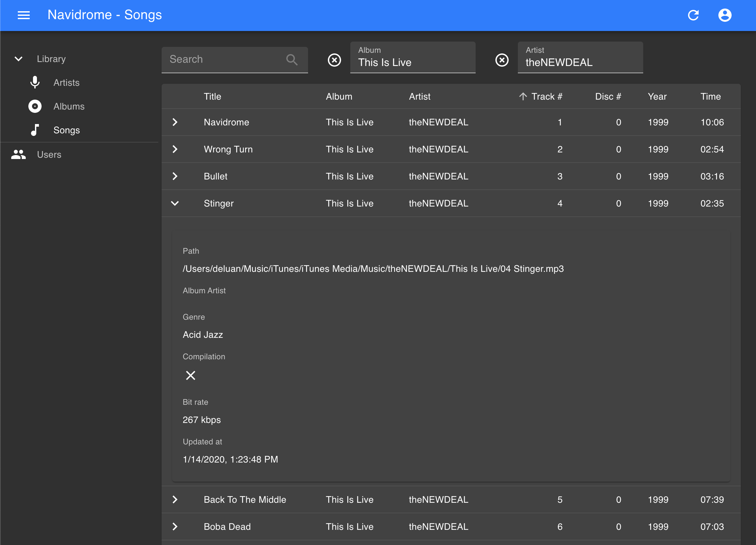Expand the Navidrome song row
The width and height of the screenshot is (756, 545).
click(175, 122)
